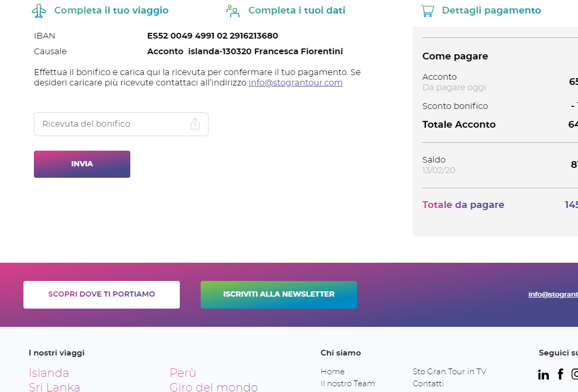Viewport: 578px width, 392px height.
Task: Open the Islanda trip link
Action: (x=49, y=373)
